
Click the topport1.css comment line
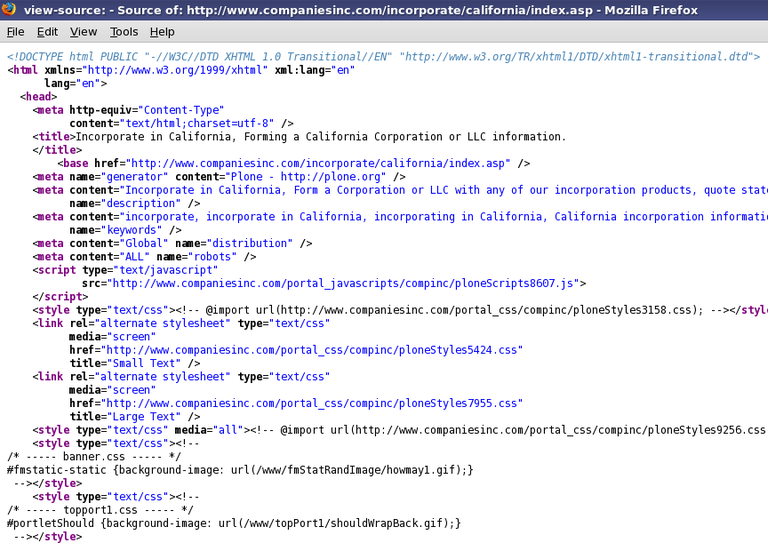(x=100, y=510)
